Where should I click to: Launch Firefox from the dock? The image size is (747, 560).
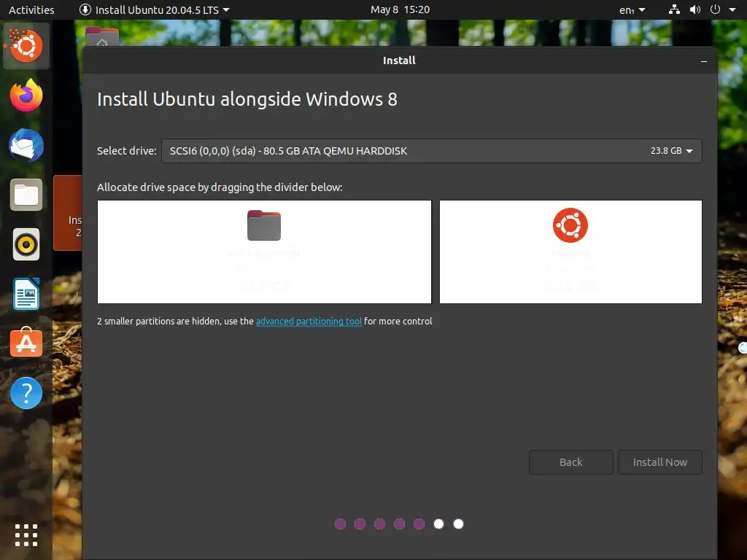pyautogui.click(x=26, y=96)
